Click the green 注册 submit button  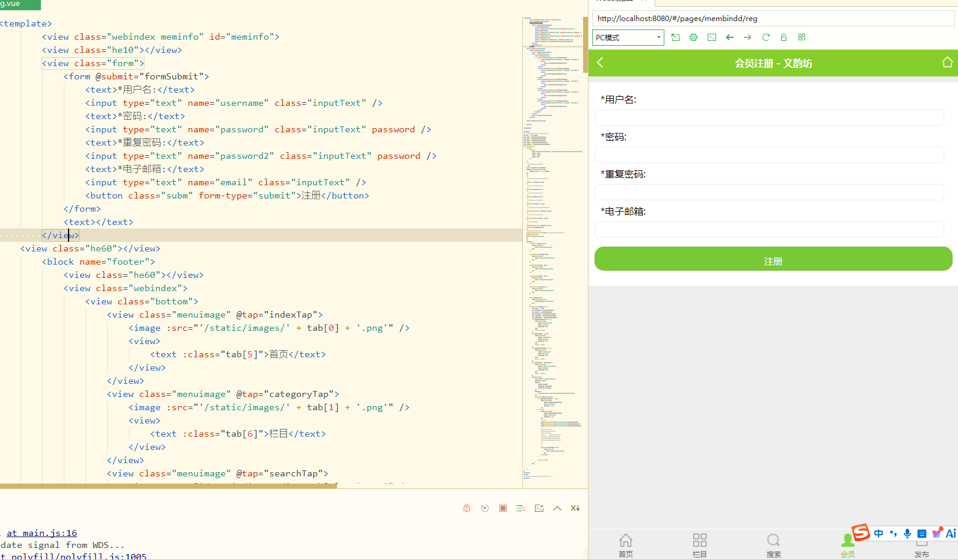773,259
